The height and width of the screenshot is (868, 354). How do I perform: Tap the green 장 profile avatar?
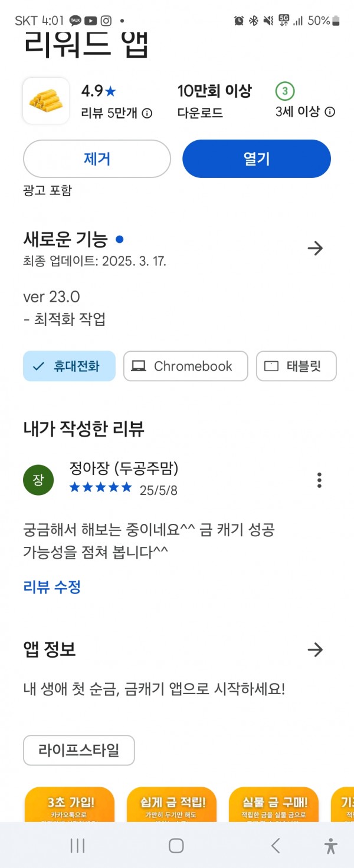click(38, 480)
